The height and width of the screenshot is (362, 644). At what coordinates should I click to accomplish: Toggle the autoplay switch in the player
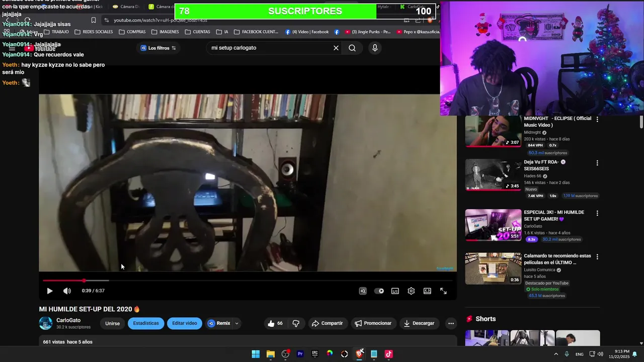[379, 291]
